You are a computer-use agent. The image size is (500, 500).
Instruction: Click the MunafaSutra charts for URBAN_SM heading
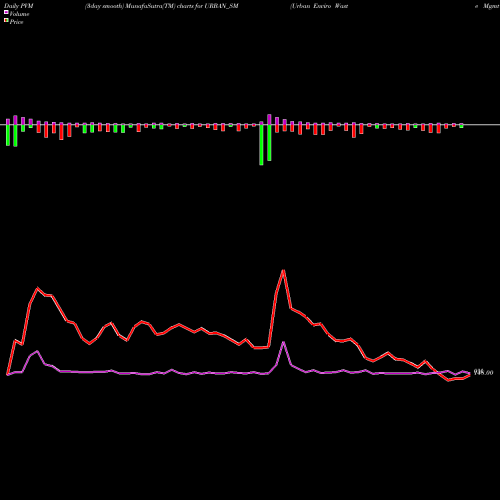pos(162,6)
